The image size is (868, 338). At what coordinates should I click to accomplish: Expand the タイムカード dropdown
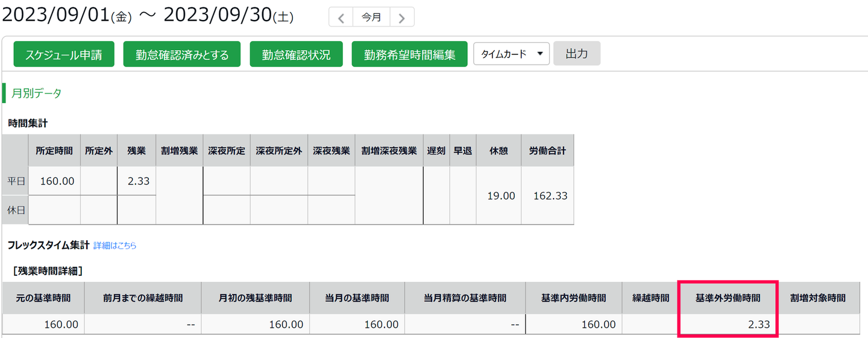(511, 54)
